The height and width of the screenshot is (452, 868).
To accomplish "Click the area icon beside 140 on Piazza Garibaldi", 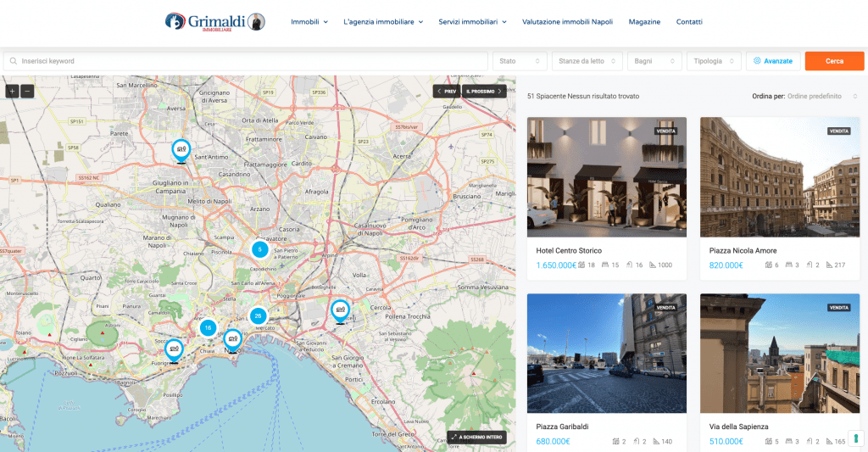I will pos(656,442).
